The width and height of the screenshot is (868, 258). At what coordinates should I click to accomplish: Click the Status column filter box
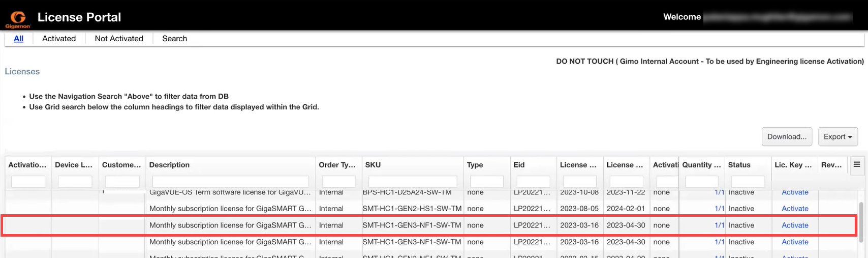(x=748, y=181)
